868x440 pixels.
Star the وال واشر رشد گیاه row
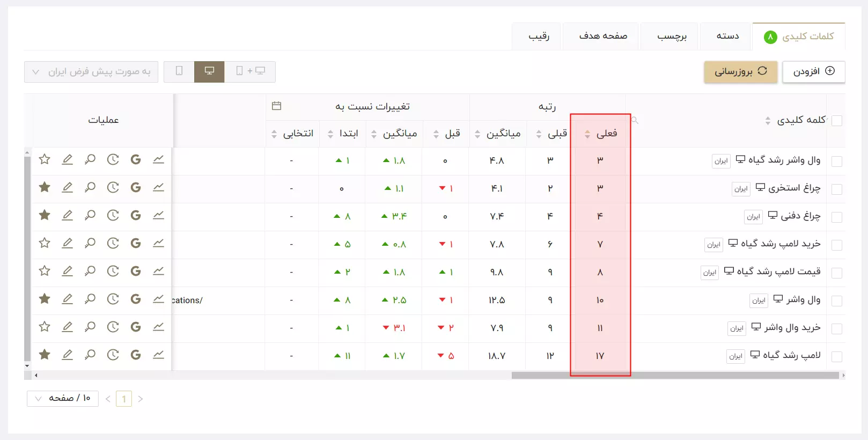(x=45, y=159)
